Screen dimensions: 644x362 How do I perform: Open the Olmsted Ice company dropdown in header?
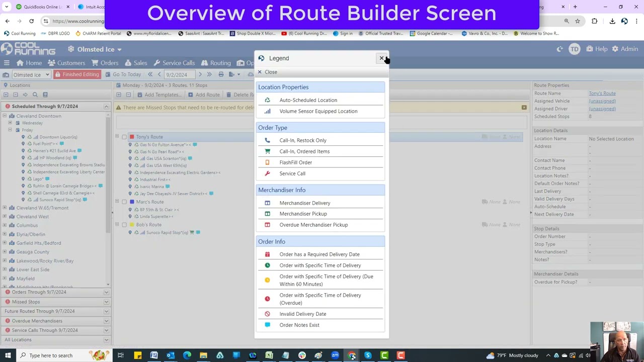(x=95, y=49)
